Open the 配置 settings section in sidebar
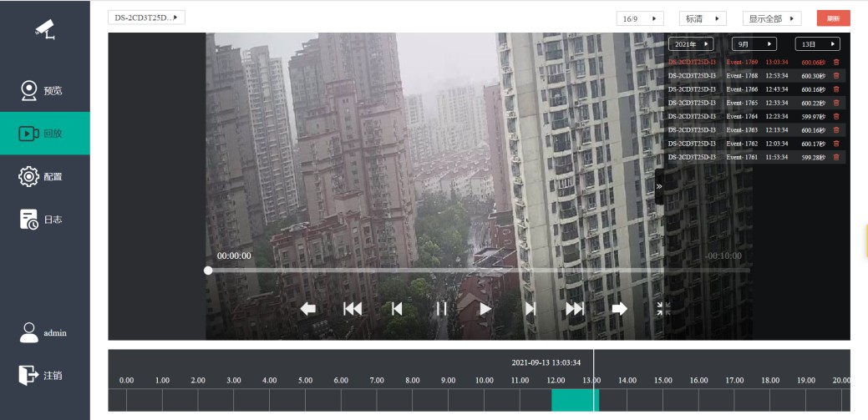 click(44, 176)
